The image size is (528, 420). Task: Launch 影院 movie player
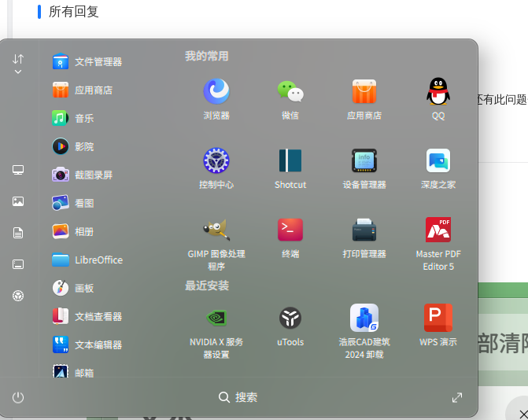click(x=73, y=146)
